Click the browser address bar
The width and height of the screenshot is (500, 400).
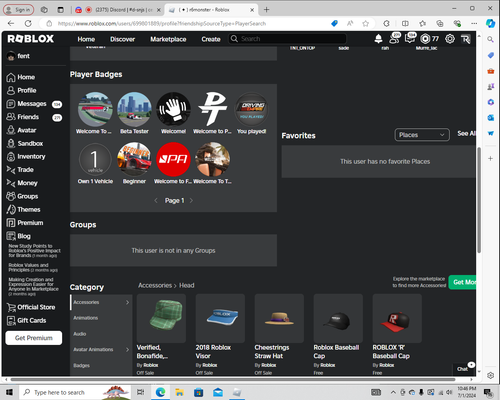188,24
